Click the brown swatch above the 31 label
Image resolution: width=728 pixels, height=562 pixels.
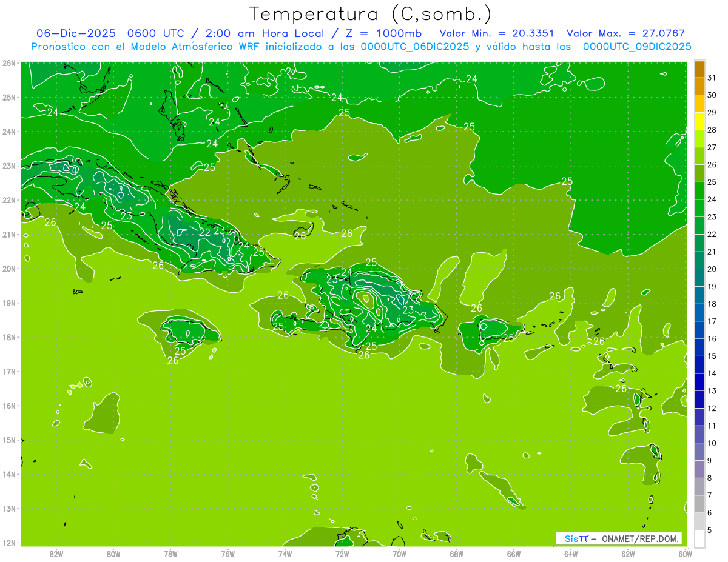point(699,69)
